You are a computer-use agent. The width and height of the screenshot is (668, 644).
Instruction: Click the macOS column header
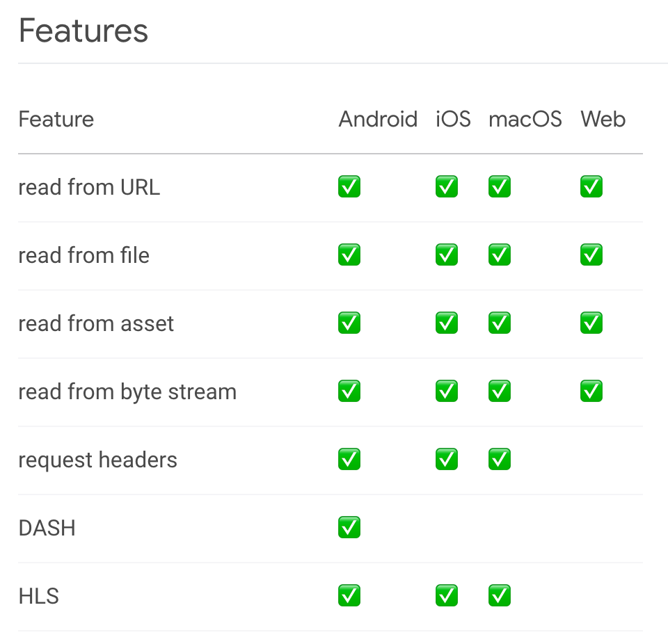coord(525,120)
